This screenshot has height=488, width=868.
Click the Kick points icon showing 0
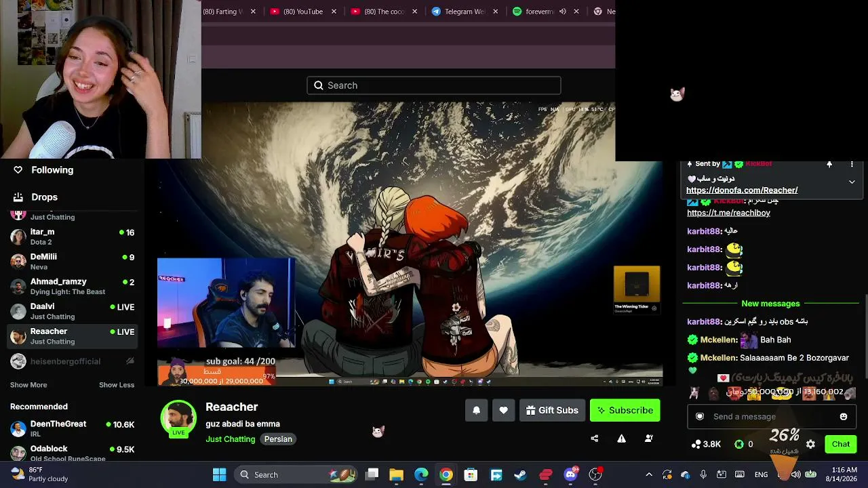click(739, 445)
